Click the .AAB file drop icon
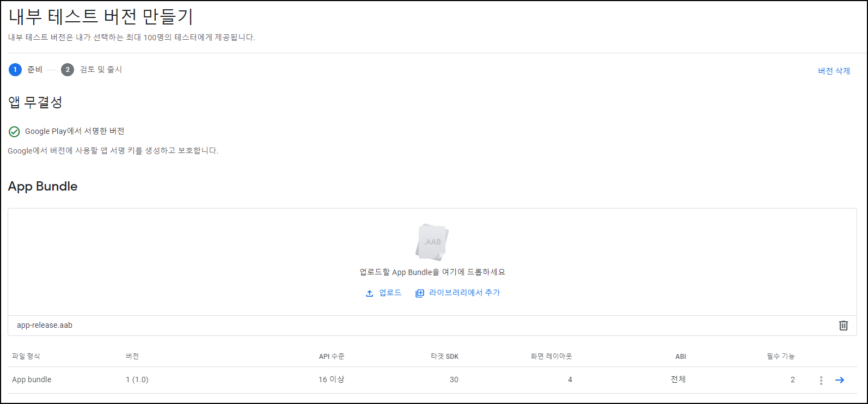868x404 pixels. (432, 242)
